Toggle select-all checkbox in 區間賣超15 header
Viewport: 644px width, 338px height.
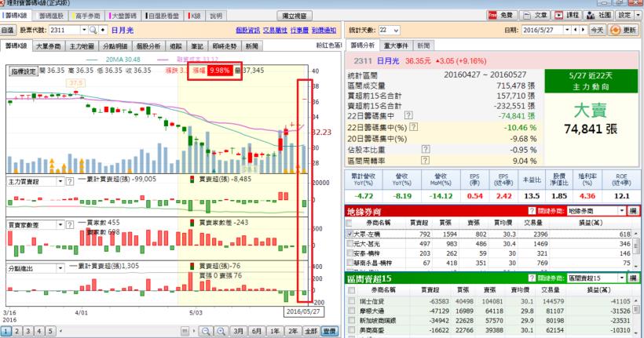(352, 290)
